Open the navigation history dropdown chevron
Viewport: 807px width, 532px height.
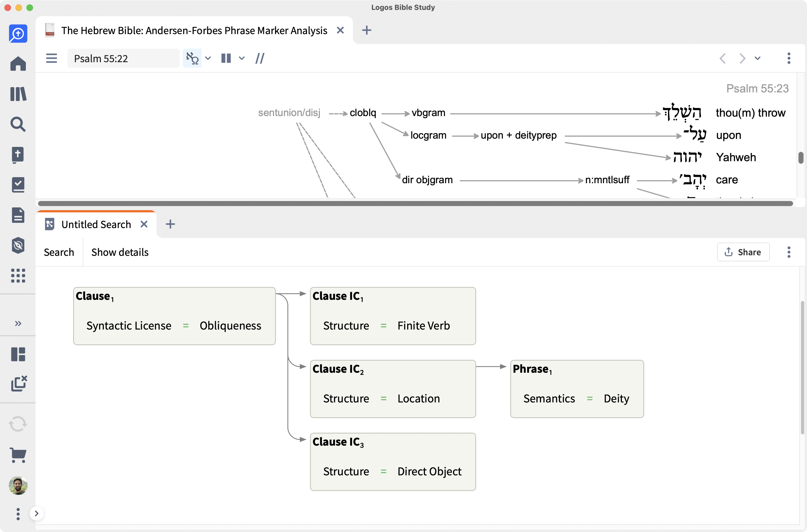tap(757, 58)
